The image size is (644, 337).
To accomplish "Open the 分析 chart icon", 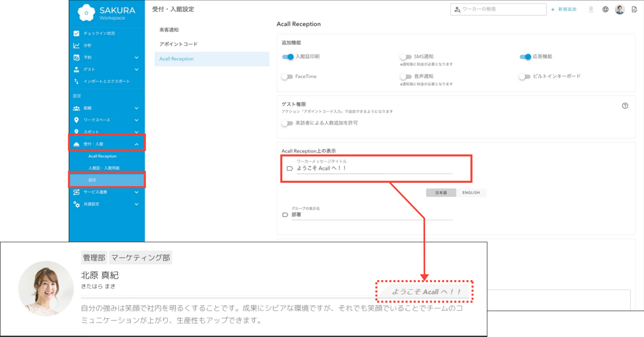I will [76, 45].
